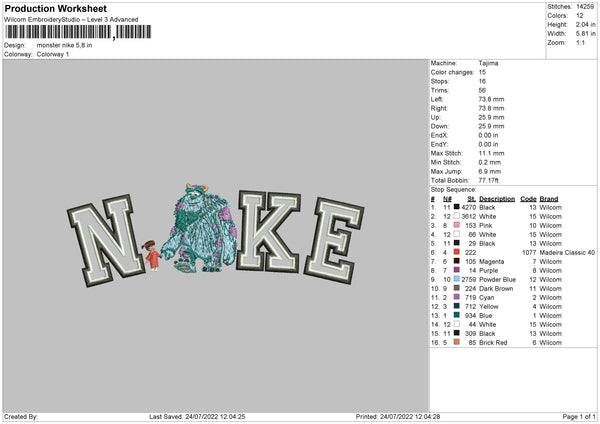The width and height of the screenshot is (600, 424).
Task: Click the White swatch with 3612 stitches
Action: click(457, 216)
